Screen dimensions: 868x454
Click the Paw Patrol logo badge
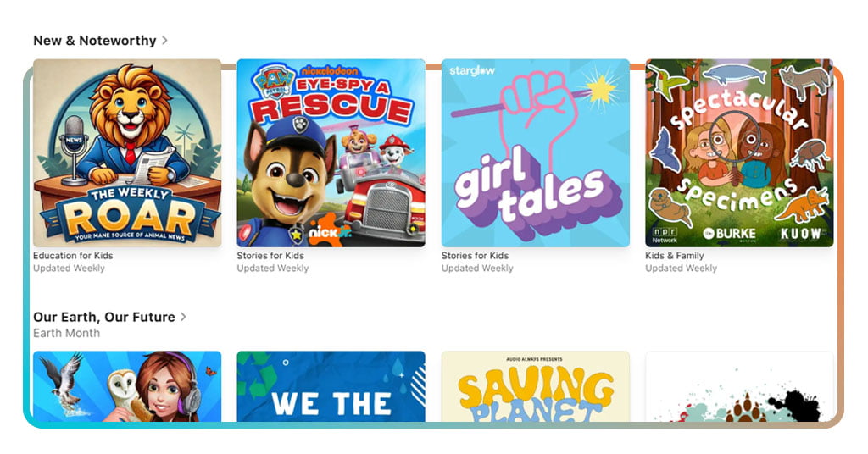(274, 82)
